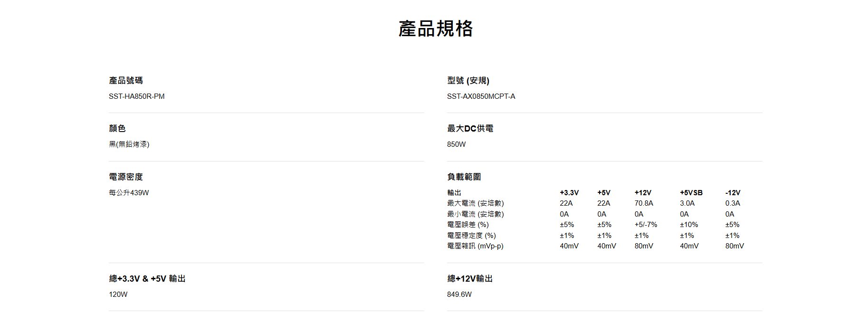
Task: Click the 總+3.3V & +5V 輸出 label
Action: [x=147, y=279]
